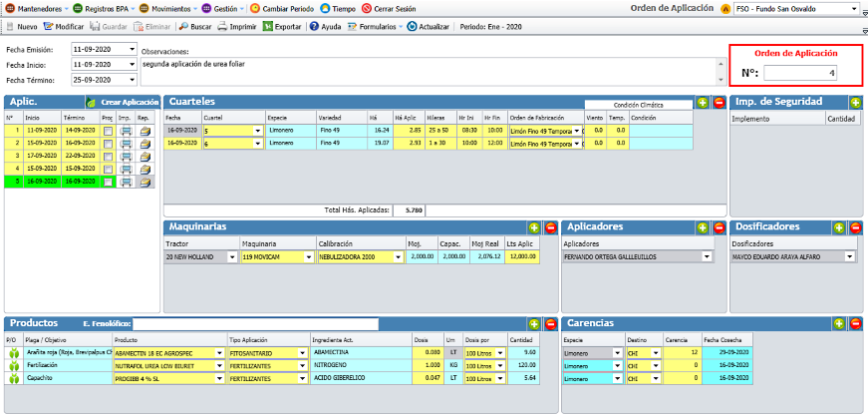Open the Formularios dropdown
Screen dimensions: 868x417
point(375,27)
